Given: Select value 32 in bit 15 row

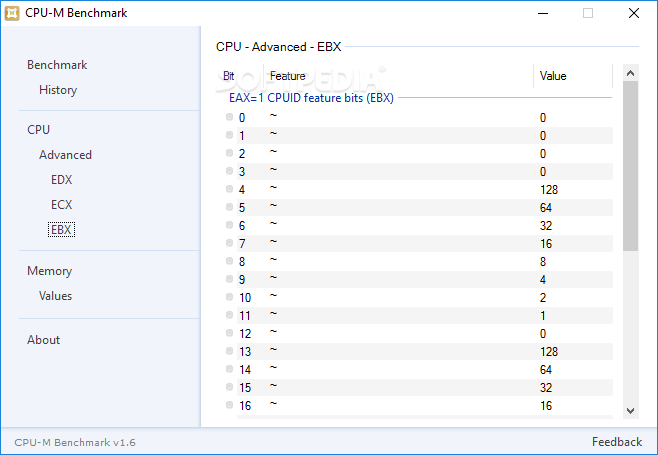Looking at the screenshot, I should [546, 388].
